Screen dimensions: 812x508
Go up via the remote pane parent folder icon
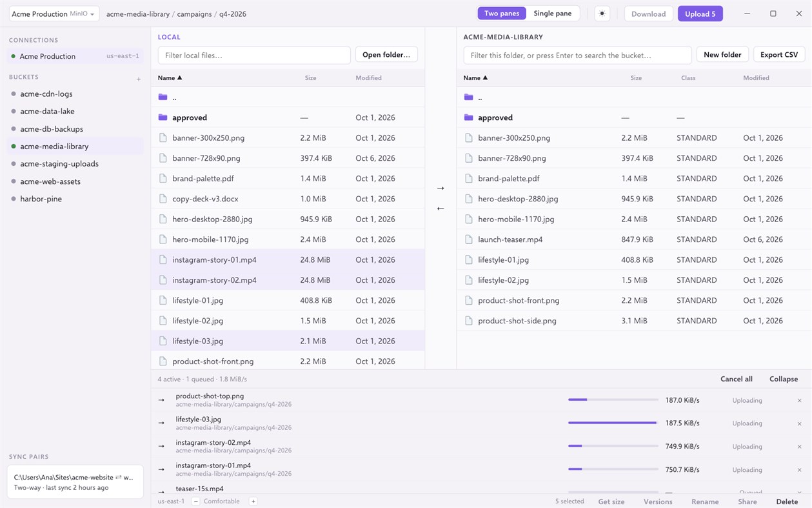coord(468,97)
